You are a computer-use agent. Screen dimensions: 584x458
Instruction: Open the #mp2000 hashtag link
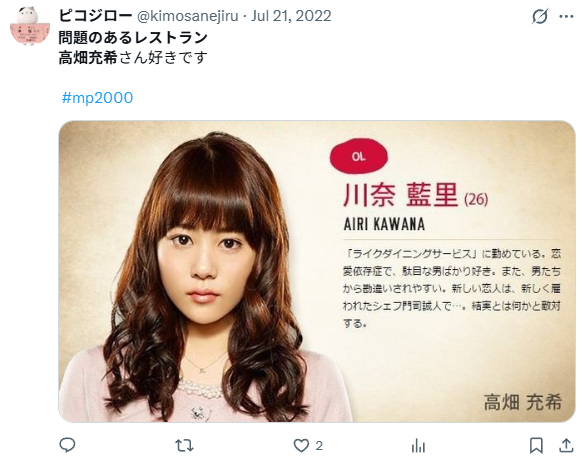point(97,98)
